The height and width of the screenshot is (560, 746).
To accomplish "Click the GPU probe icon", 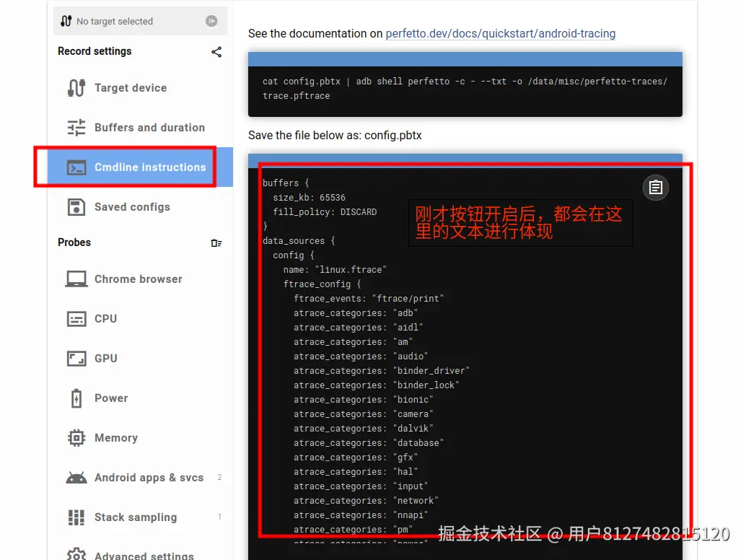I will (x=76, y=358).
